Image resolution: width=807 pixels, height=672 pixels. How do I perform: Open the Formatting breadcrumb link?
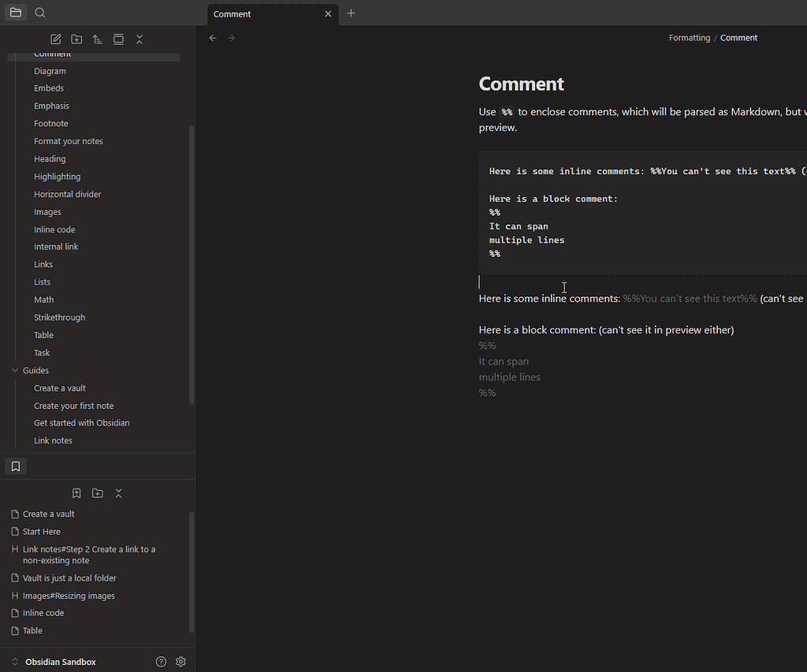tap(690, 37)
